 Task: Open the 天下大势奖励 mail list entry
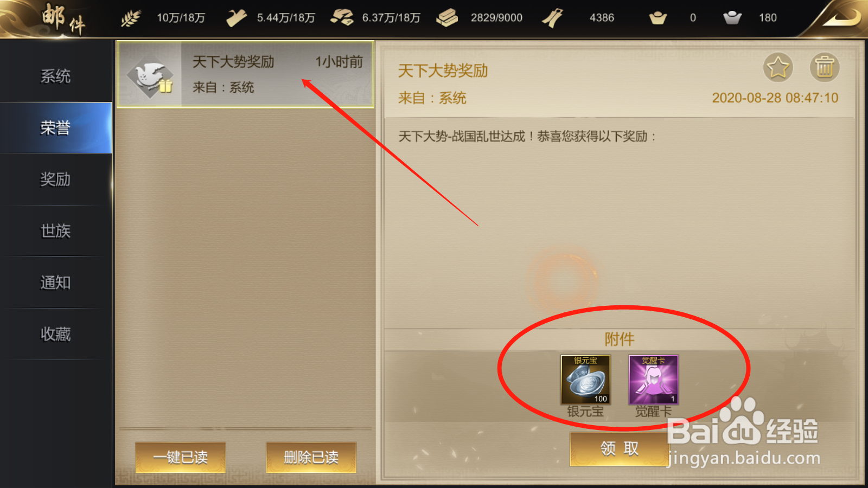[245, 74]
